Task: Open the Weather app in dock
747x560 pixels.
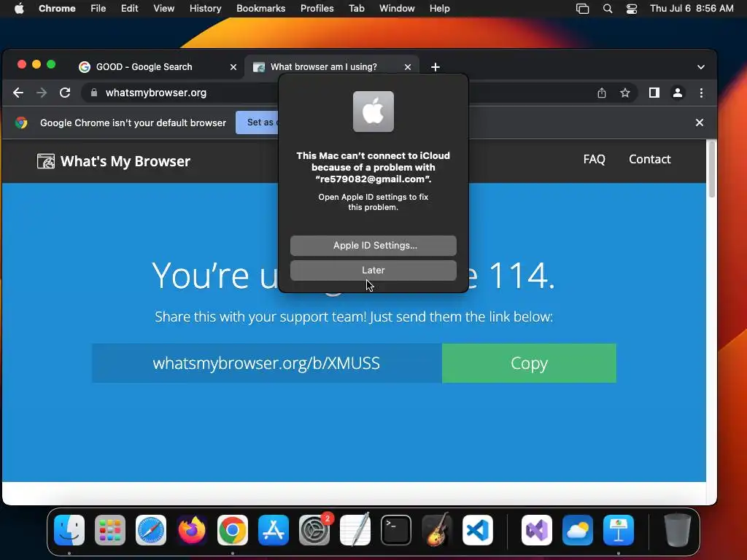Action: [578, 530]
